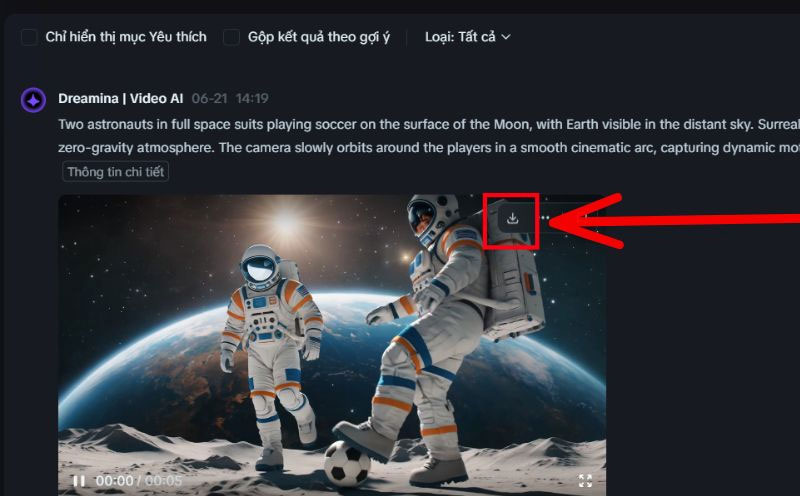Click the astronaut soccer video preview

click(332, 345)
